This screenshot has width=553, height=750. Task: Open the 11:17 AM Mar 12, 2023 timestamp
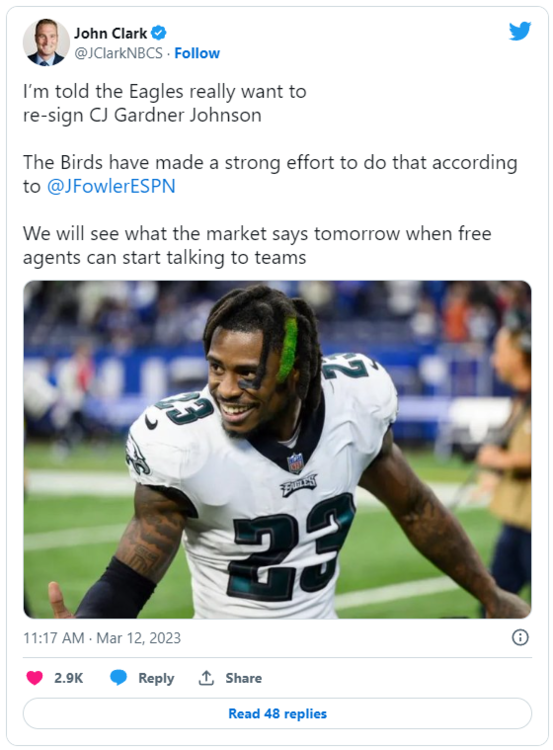pos(102,638)
